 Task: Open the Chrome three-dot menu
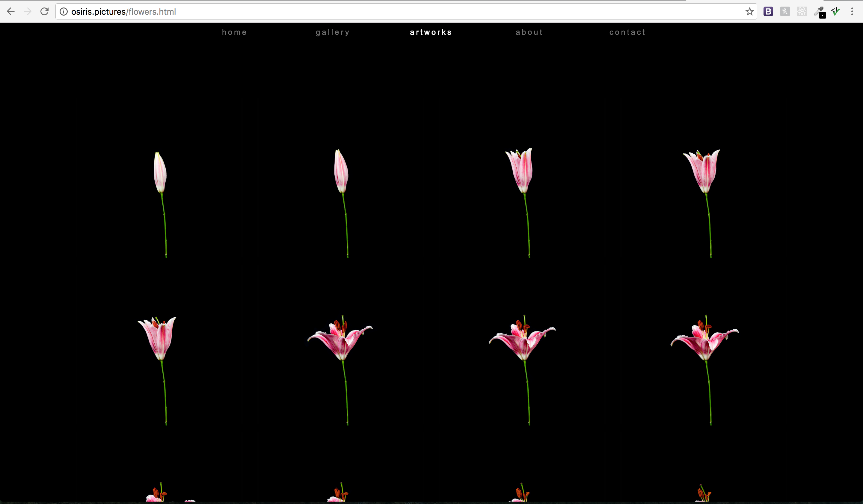click(x=852, y=12)
